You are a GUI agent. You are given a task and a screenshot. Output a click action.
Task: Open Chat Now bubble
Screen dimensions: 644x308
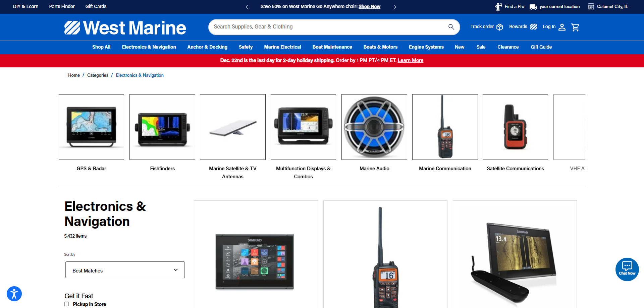[627, 269]
